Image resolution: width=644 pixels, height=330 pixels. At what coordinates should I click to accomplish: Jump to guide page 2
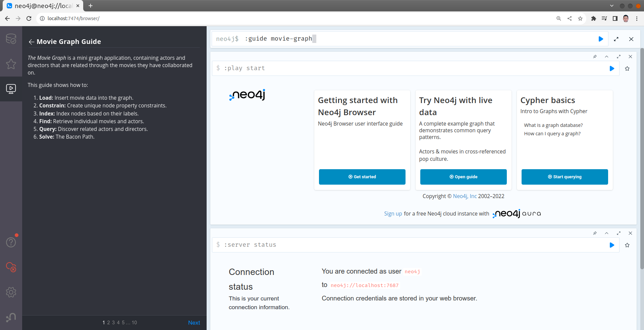[x=109, y=323]
